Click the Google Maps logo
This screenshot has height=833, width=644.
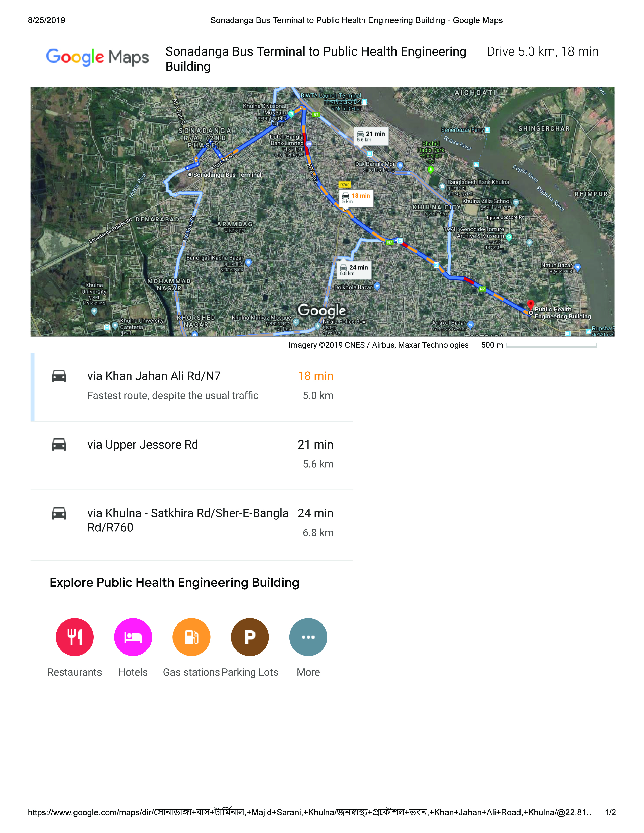coord(97,57)
